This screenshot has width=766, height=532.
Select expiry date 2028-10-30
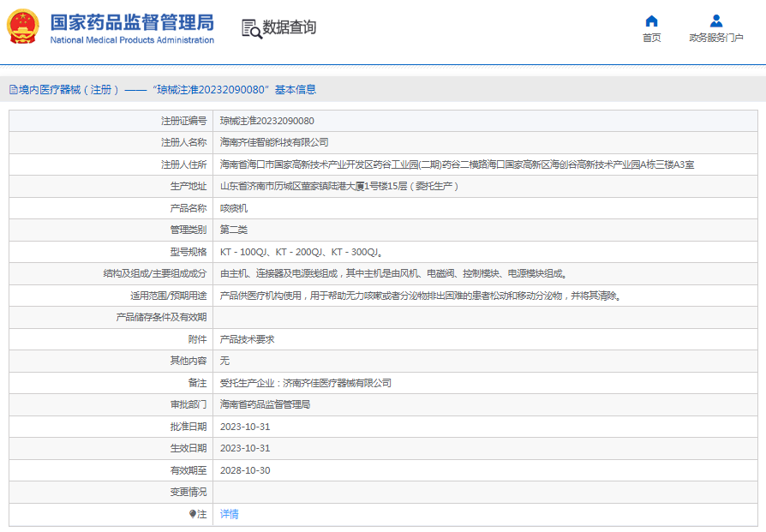coord(245,470)
